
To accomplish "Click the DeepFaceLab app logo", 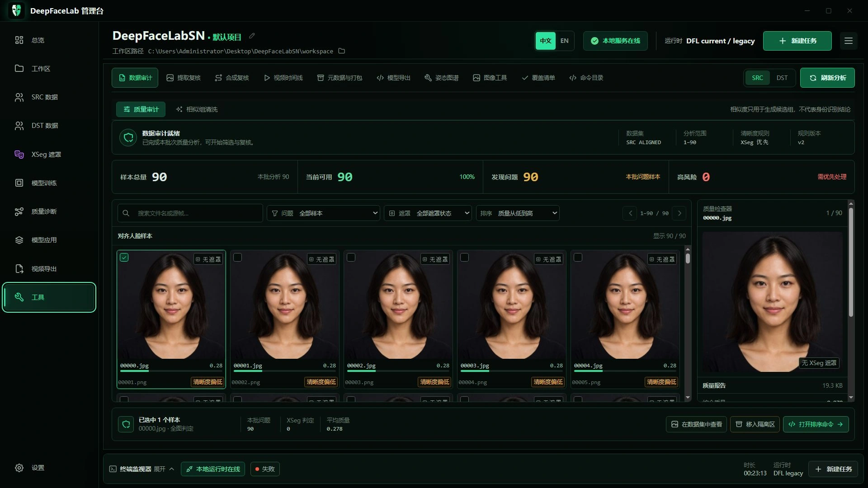I will [x=17, y=10].
